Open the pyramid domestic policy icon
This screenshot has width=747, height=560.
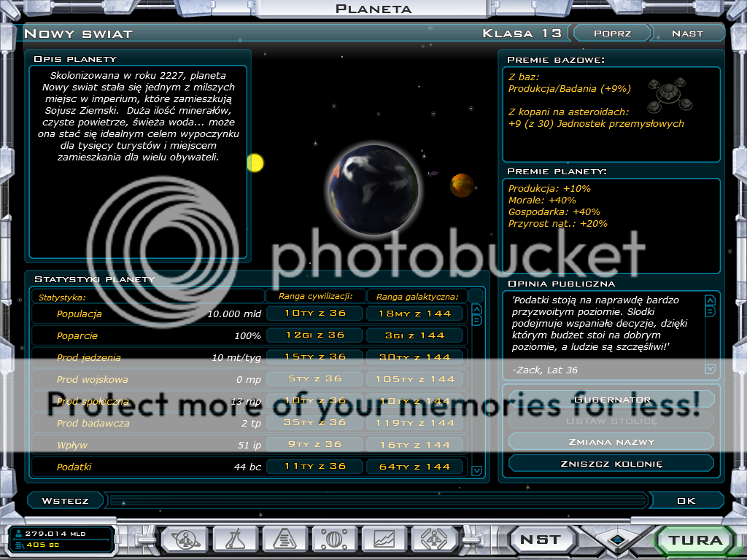[285, 540]
